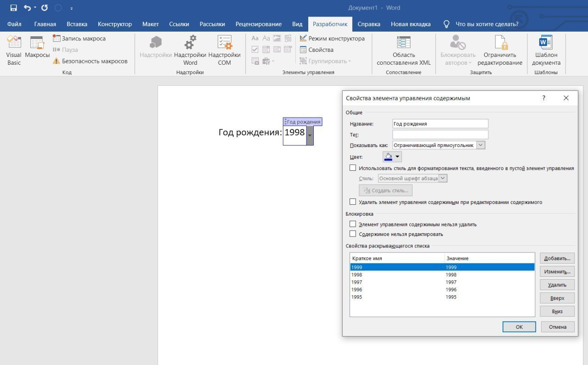
Task: Click the Restrict Editing icon
Action: 500,51
